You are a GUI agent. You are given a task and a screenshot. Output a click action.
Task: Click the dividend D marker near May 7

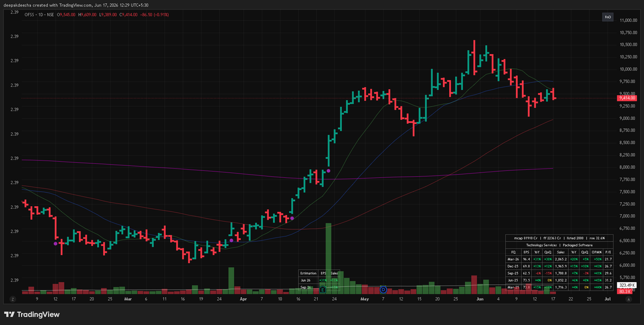coord(383,289)
